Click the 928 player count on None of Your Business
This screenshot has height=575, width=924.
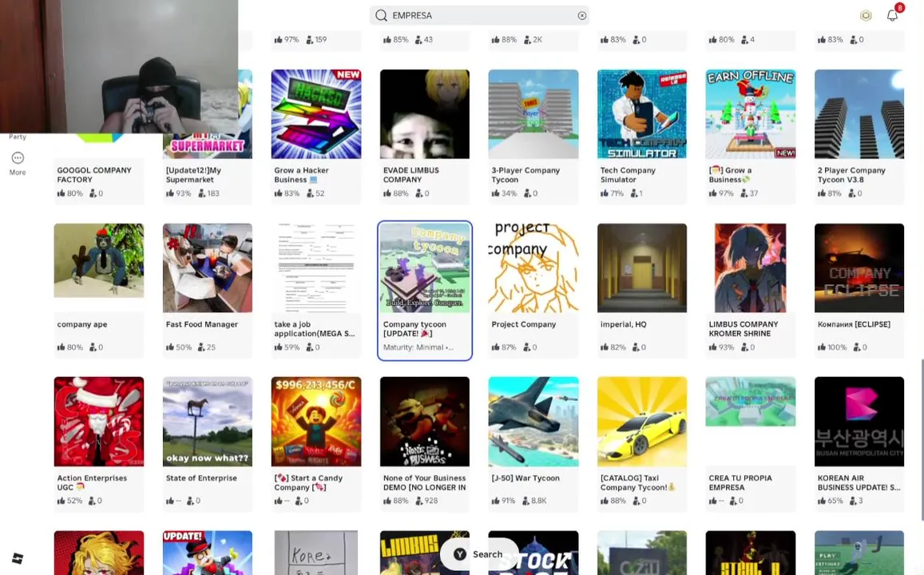coord(426,501)
